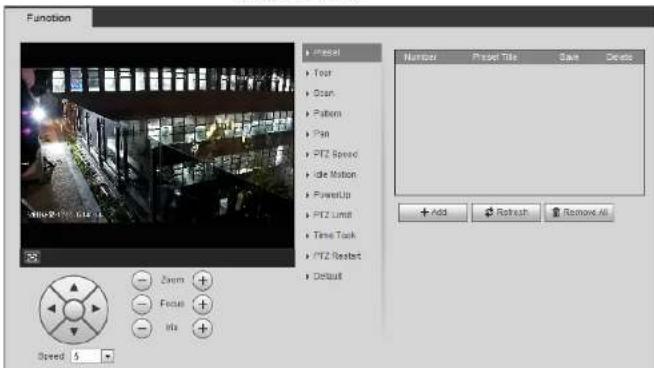Screen dimensions: 654x368
Task: Close the iris with the minus button
Action: (142, 328)
